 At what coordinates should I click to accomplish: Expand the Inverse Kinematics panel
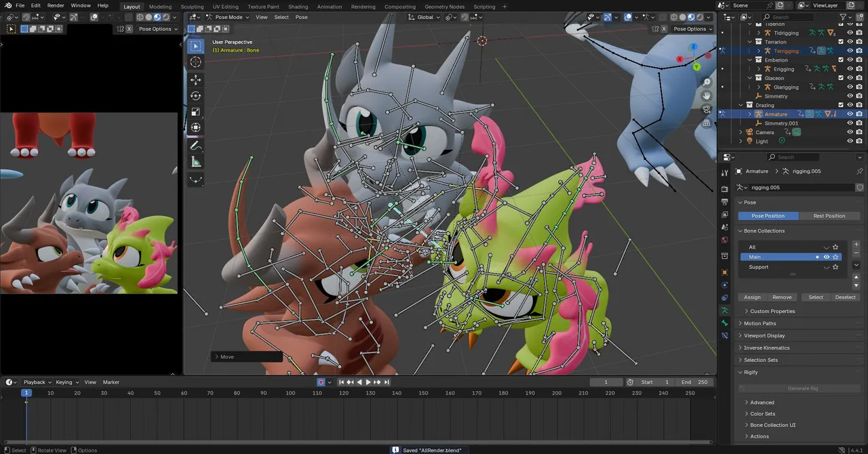click(766, 348)
